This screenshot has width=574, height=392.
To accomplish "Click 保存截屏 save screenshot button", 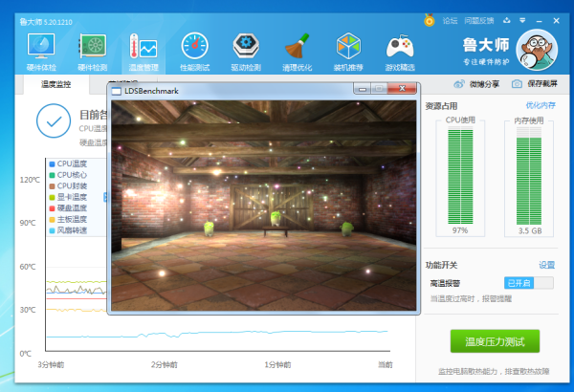I will (x=535, y=84).
